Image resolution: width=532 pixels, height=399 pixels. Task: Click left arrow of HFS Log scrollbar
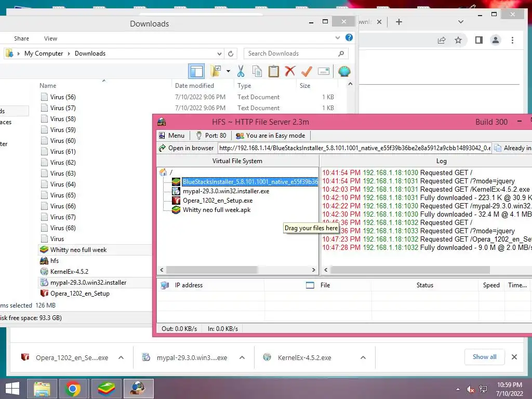pos(326,270)
